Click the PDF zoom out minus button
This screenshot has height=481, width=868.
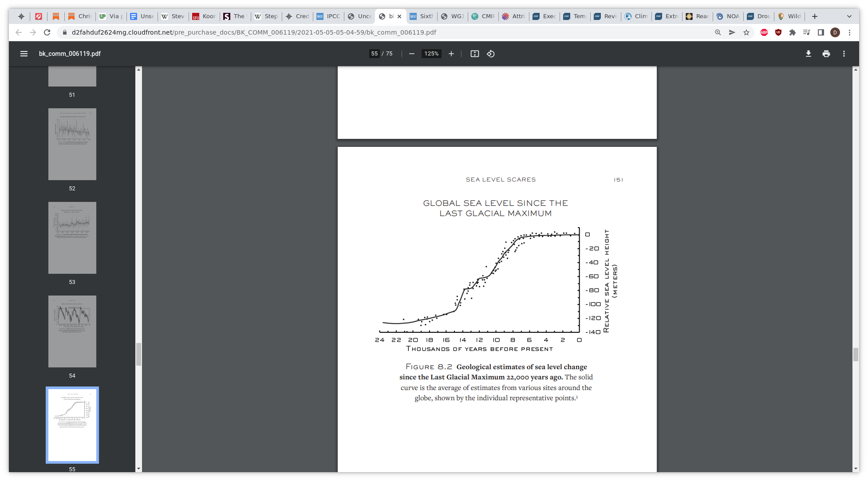(x=412, y=54)
